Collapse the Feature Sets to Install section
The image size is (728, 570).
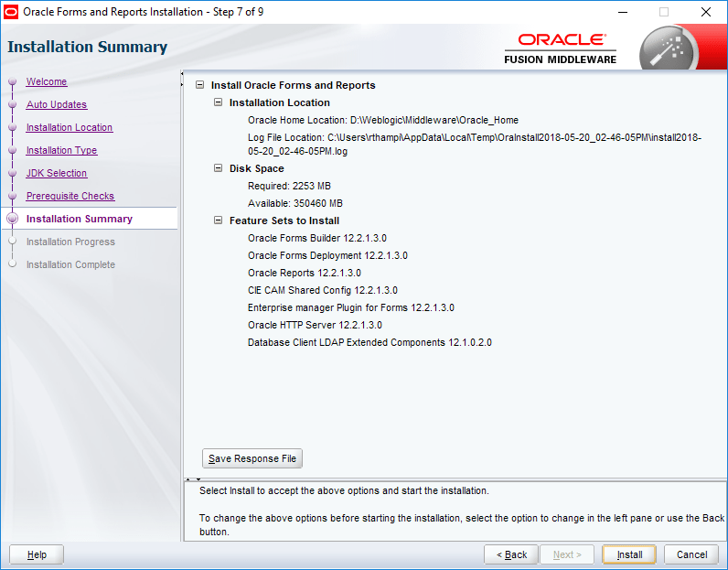[218, 220]
